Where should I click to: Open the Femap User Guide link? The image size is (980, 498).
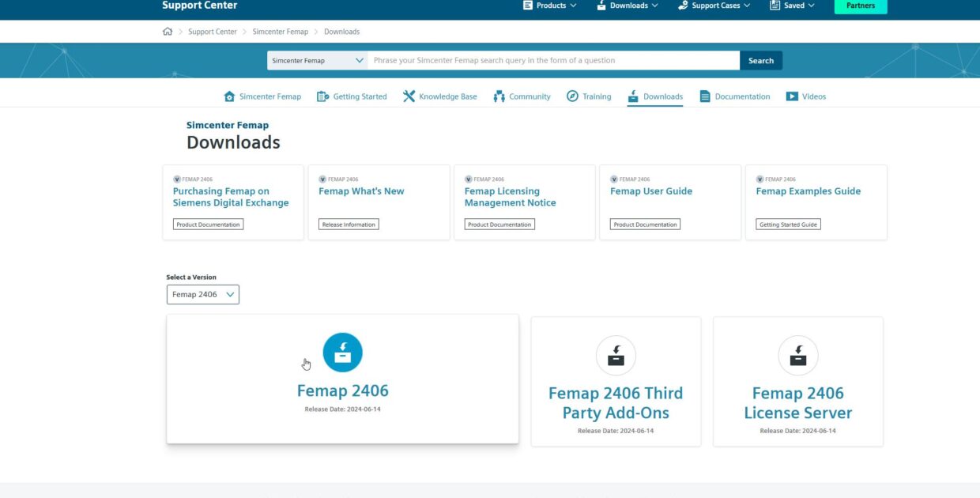coord(651,191)
